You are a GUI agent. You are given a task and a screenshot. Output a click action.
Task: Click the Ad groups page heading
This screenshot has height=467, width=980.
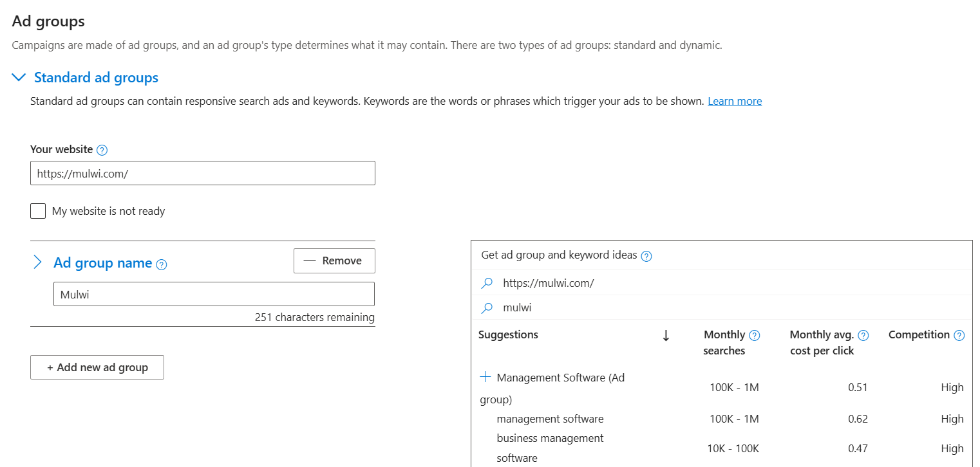pos(48,21)
